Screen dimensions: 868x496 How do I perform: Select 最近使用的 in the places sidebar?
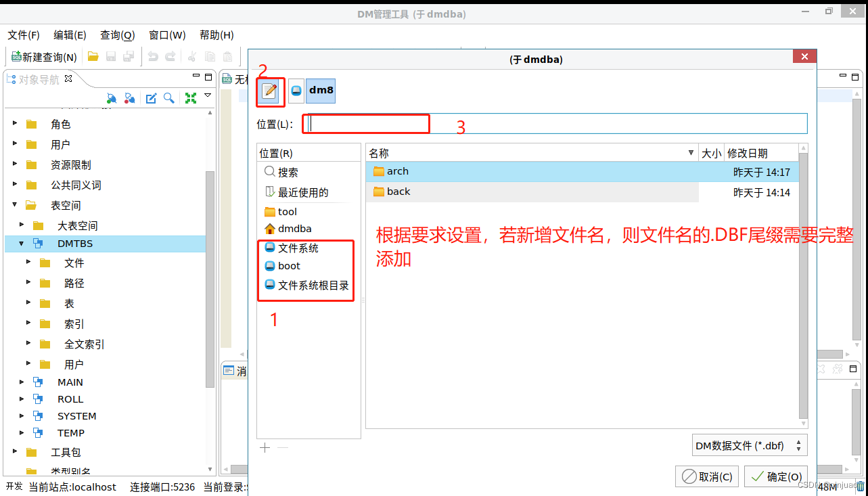click(309, 192)
